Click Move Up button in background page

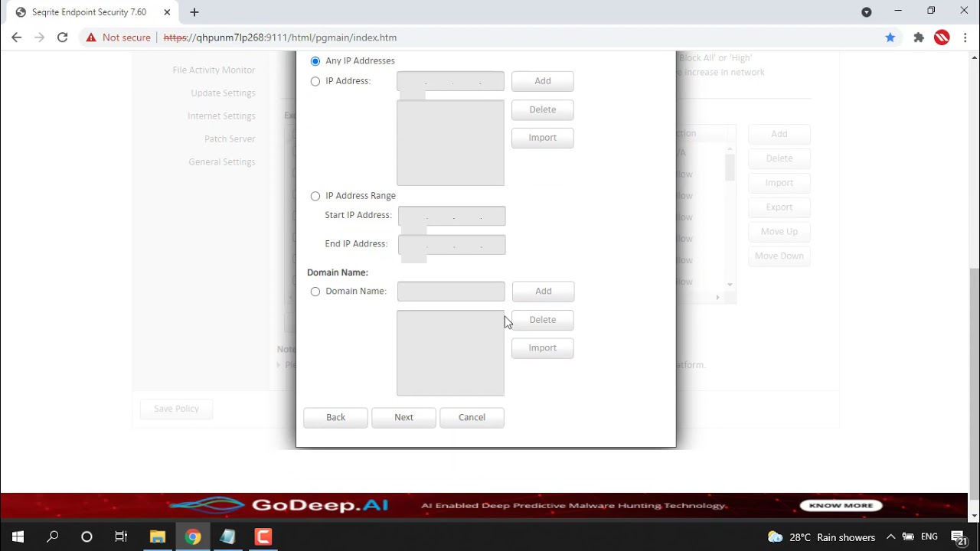(x=779, y=232)
